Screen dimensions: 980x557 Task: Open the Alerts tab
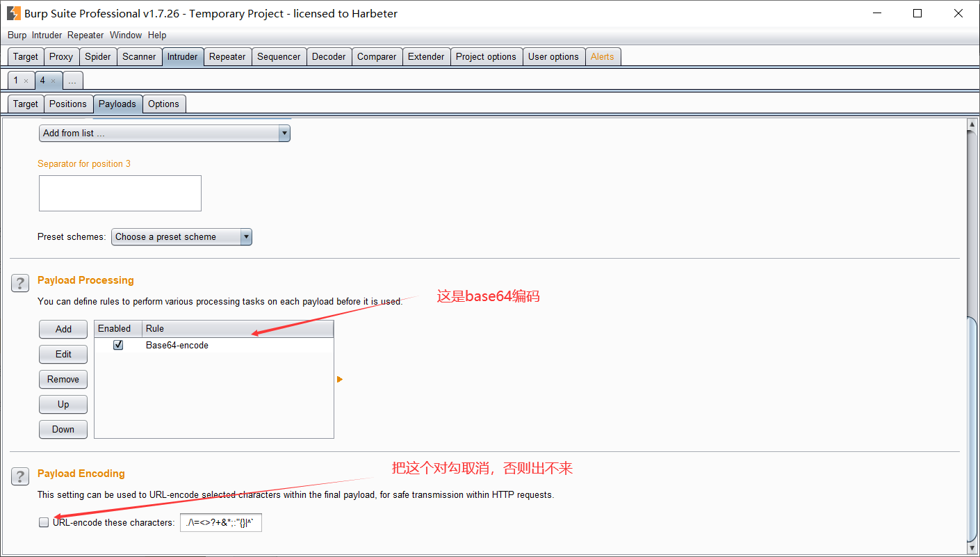point(603,56)
